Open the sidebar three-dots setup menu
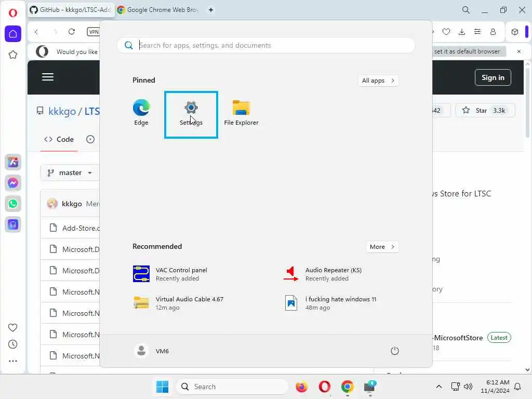 tap(12, 361)
